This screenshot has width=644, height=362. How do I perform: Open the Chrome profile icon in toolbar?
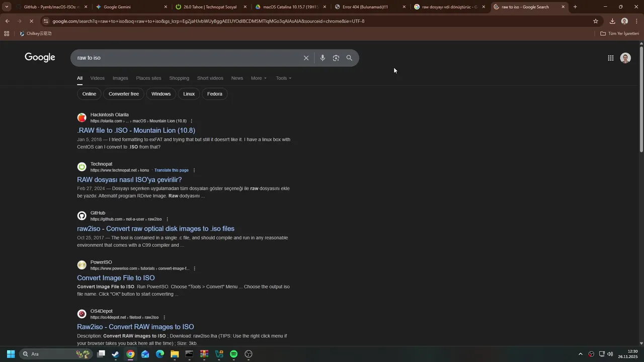624,21
